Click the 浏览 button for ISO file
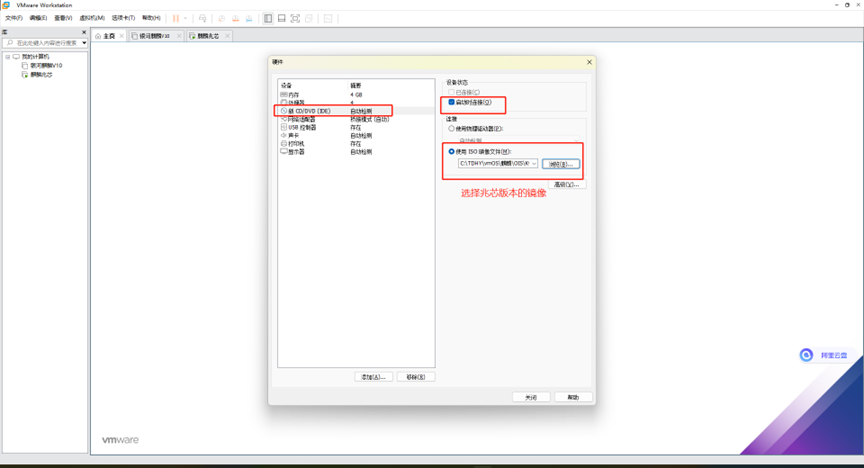This screenshot has height=468, width=864. [x=560, y=164]
